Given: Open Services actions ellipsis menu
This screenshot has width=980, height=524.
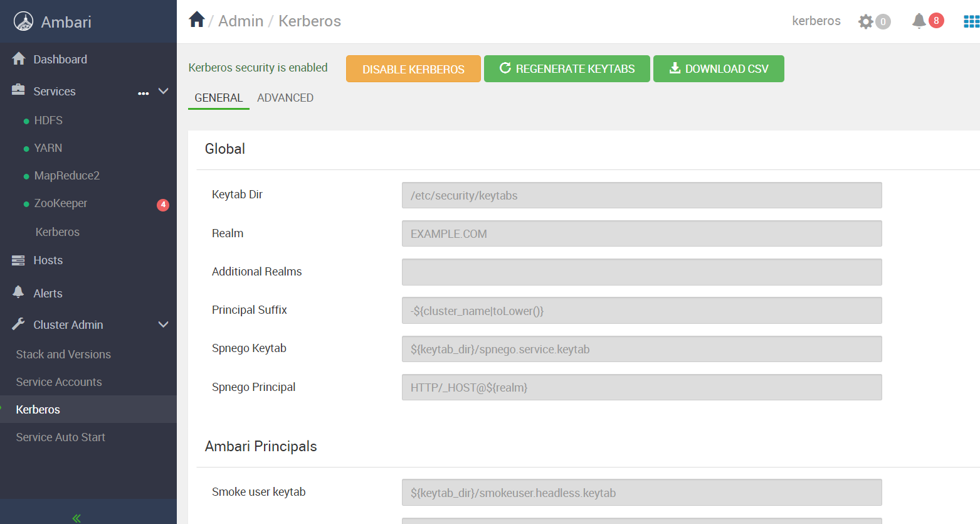Looking at the screenshot, I should (144, 93).
